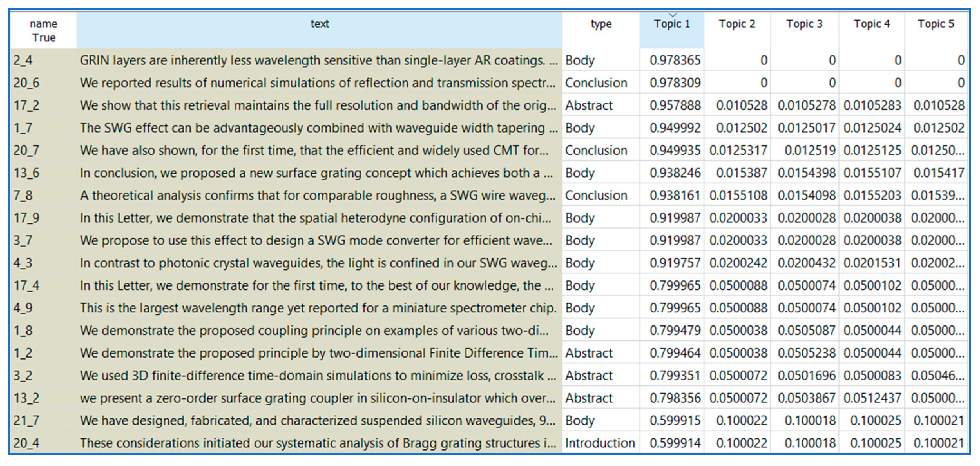Select row name 4_9
Image resolution: width=980 pixels, height=466 pixels.
click(23, 308)
